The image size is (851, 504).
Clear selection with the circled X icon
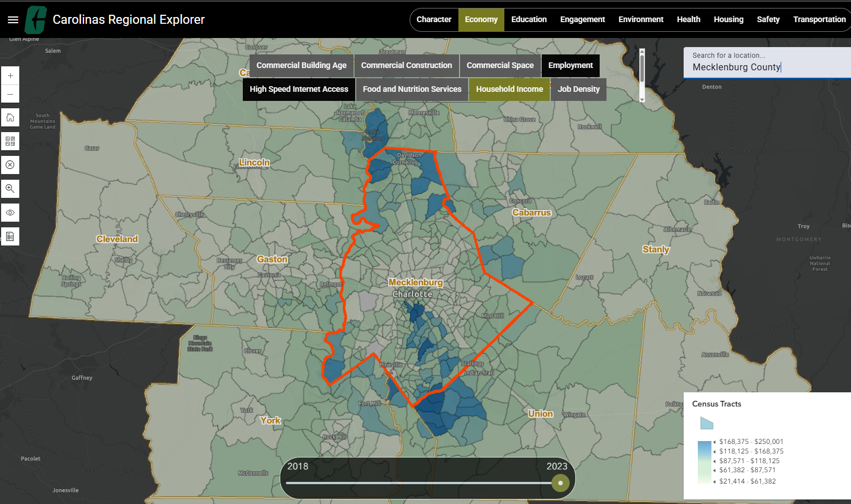pos(10,165)
